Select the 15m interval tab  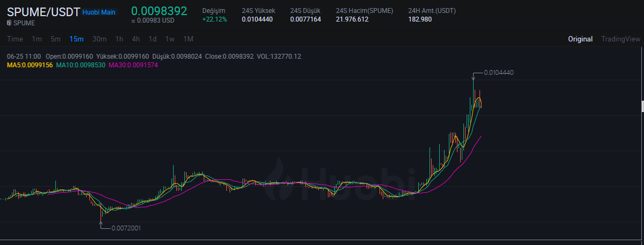pyautogui.click(x=76, y=39)
